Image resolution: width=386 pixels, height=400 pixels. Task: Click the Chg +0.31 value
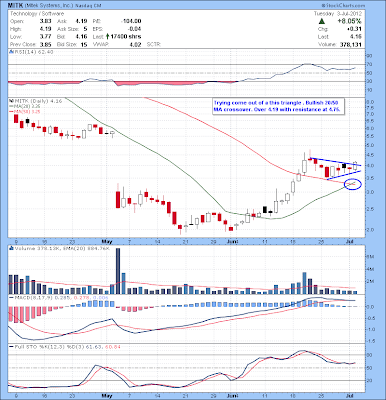point(353,29)
